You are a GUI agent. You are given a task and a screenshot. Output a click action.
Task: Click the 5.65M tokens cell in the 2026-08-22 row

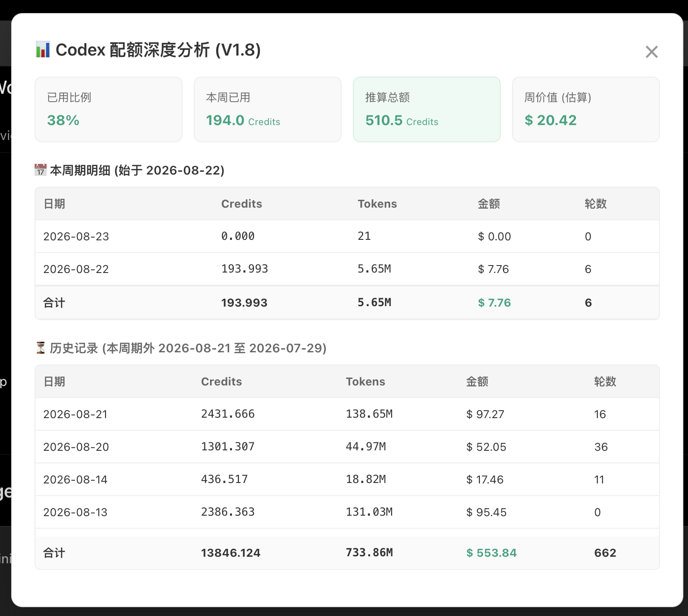pyautogui.click(x=374, y=269)
